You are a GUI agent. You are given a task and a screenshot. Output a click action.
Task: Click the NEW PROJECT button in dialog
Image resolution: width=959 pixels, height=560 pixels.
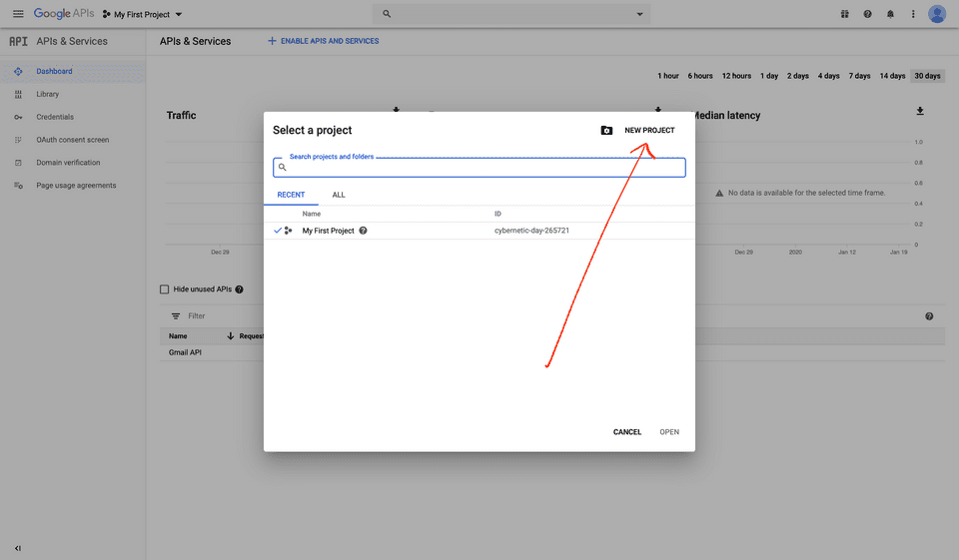pyautogui.click(x=649, y=130)
